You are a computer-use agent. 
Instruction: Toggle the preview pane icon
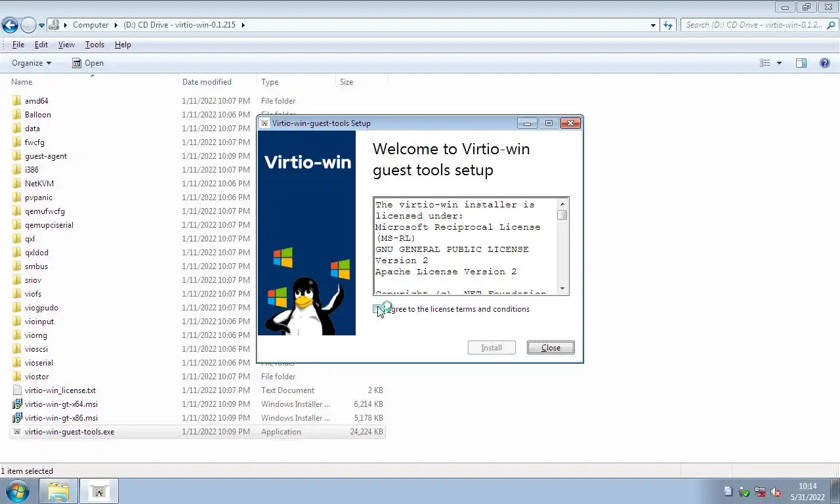pos(801,63)
